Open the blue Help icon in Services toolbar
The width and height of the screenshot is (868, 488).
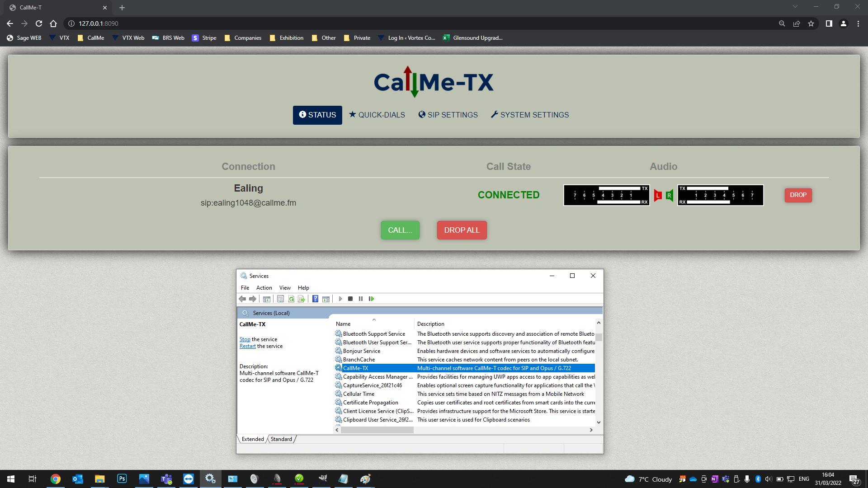[315, 299]
